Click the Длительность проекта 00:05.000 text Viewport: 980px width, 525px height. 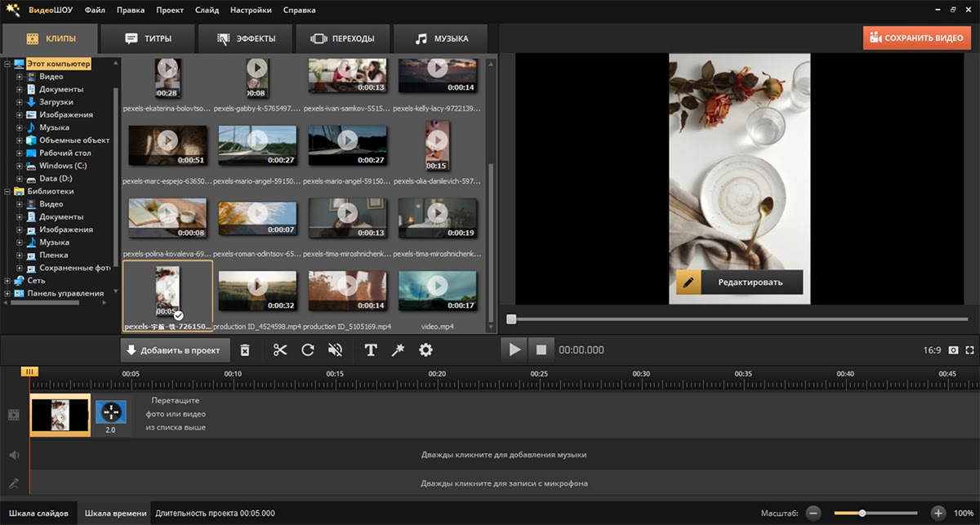click(x=215, y=514)
